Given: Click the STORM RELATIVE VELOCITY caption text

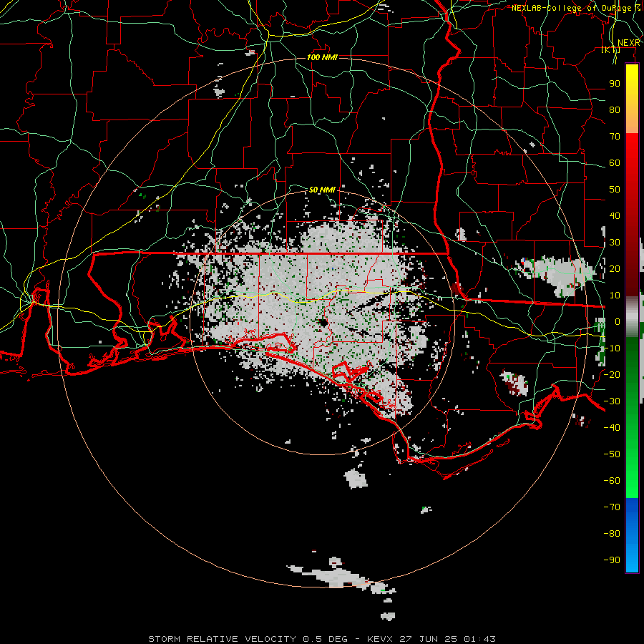Looking at the screenshot, I should (x=222, y=639).
